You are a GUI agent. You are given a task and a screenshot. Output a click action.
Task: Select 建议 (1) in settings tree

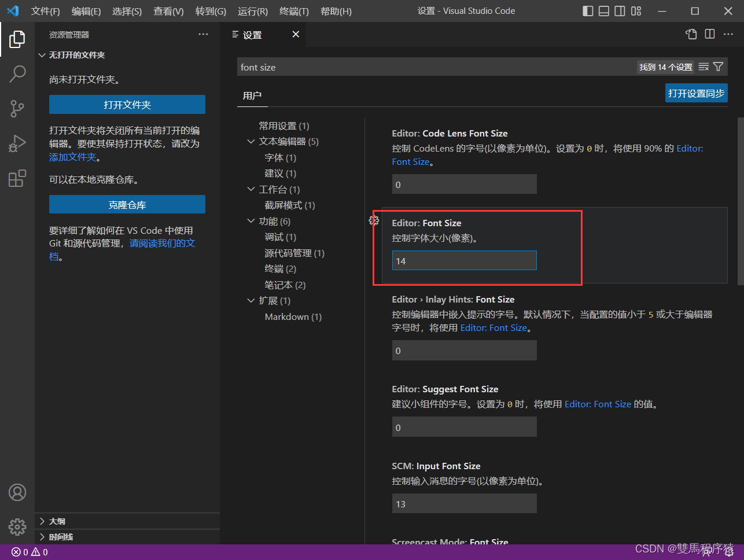point(281,174)
